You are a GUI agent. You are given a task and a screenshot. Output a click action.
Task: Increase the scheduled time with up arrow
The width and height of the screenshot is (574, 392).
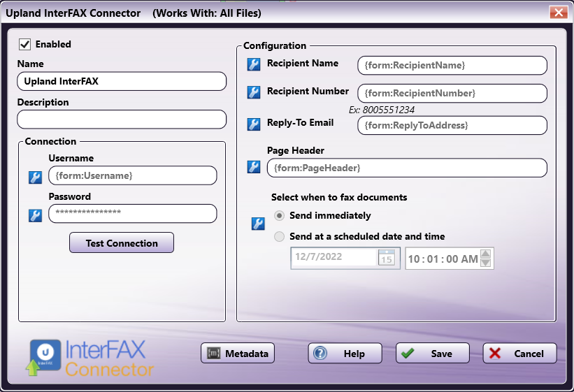pyautogui.click(x=485, y=254)
